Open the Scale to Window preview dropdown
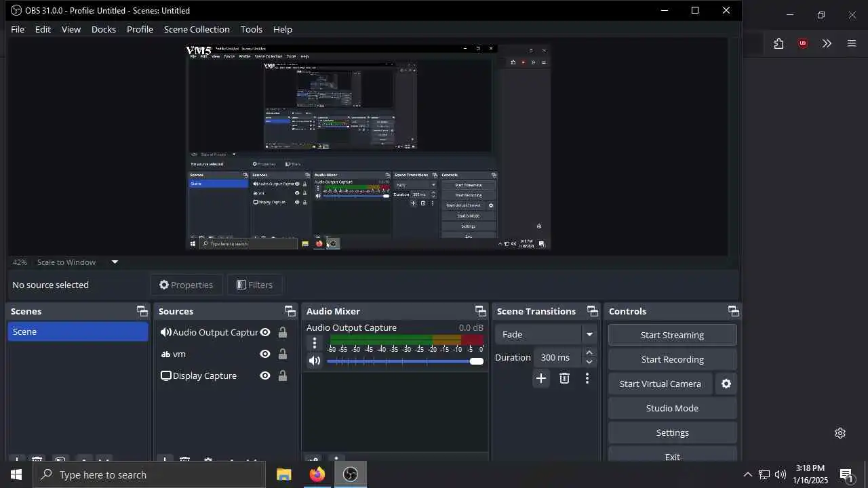 coord(115,262)
